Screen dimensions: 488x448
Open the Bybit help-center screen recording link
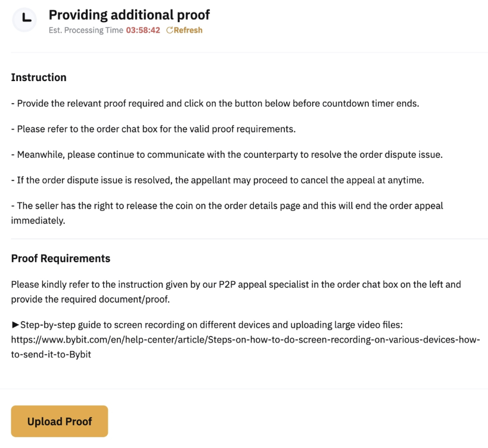pyautogui.click(x=244, y=340)
